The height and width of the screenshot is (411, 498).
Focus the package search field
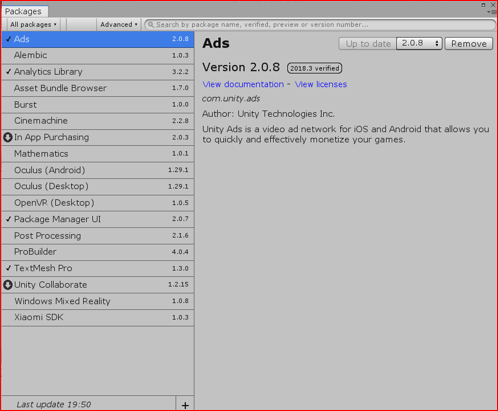click(x=320, y=25)
